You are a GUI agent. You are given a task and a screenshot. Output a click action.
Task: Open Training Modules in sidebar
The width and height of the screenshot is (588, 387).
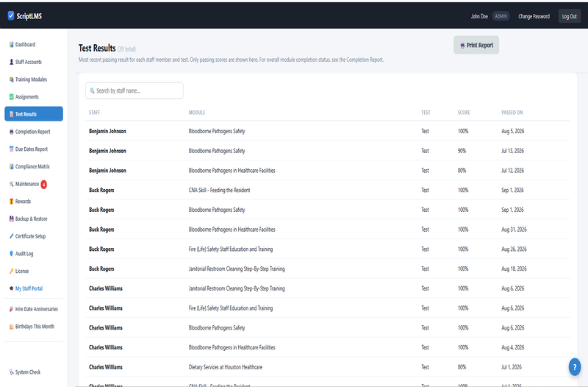tap(34, 79)
